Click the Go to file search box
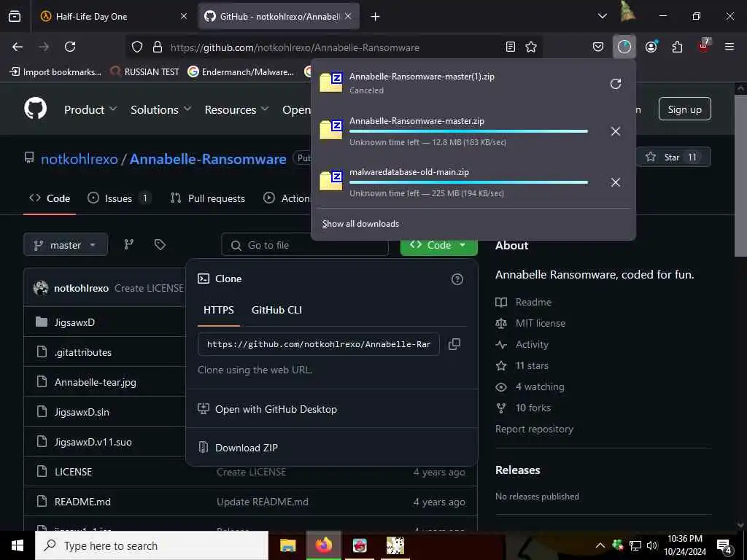Image resolution: width=747 pixels, height=560 pixels. click(305, 245)
